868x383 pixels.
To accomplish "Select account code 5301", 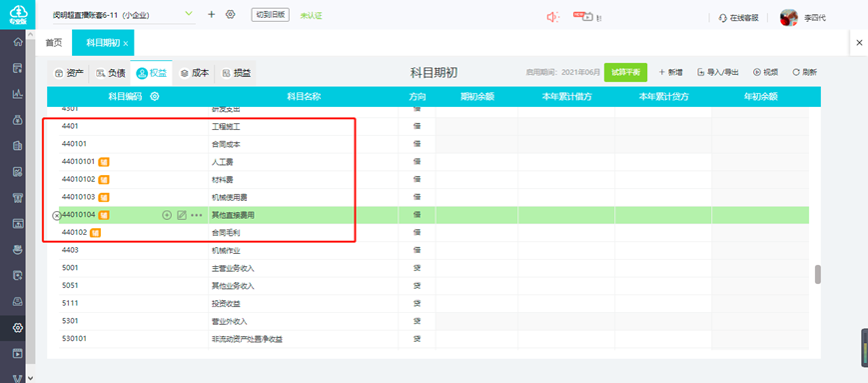I will coord(70,321).
